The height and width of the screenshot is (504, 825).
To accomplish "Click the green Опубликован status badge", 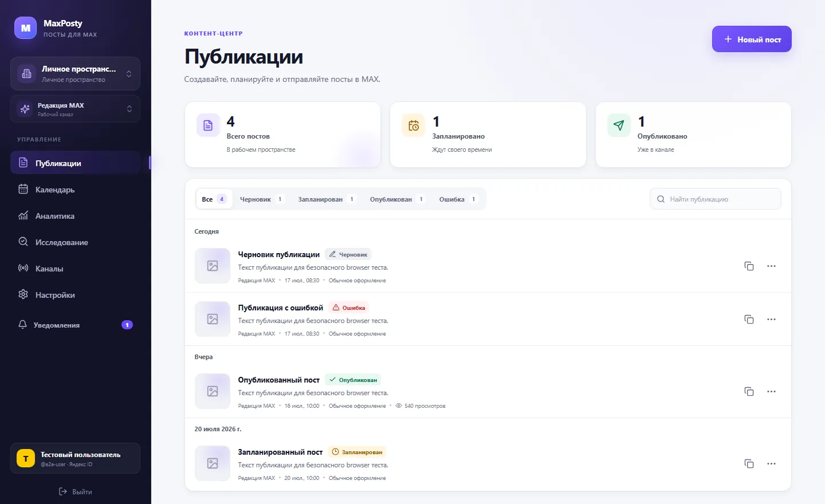I will point(353,380).
